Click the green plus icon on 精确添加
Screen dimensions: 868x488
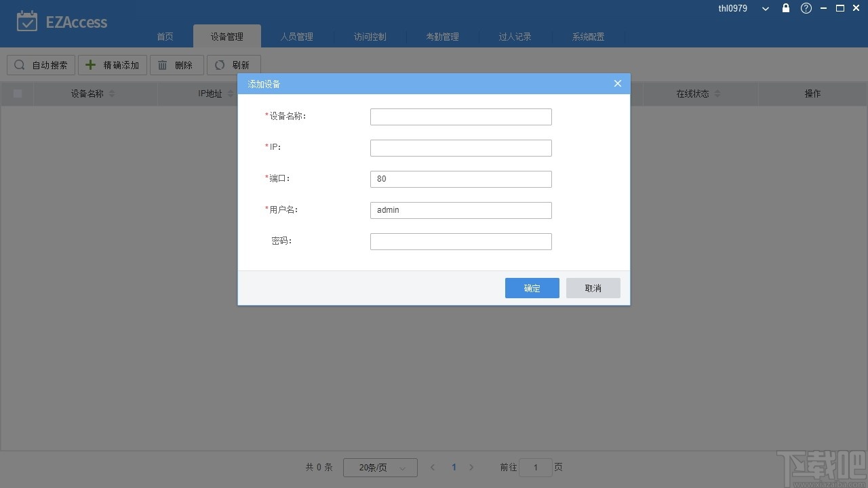[x=90, y=64]
